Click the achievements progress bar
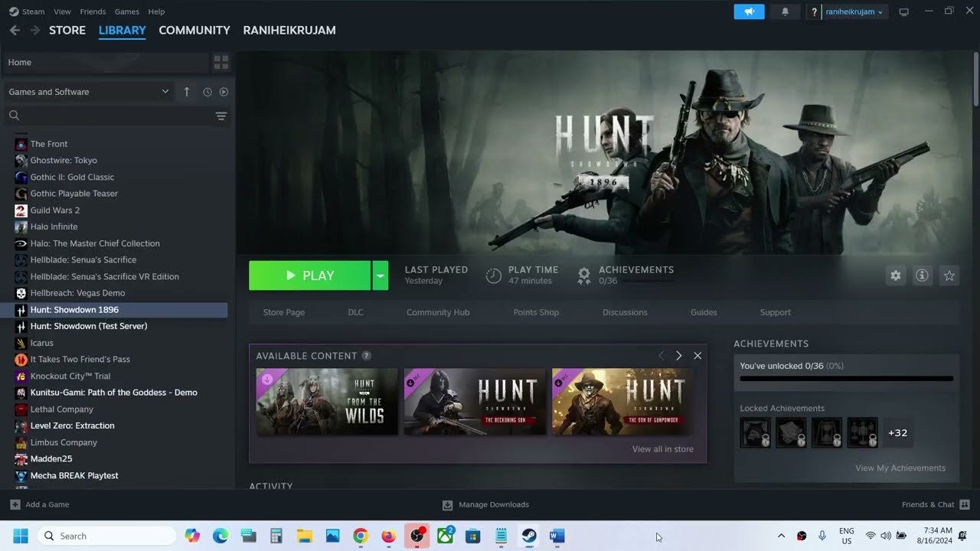Screen dimensions: 980x551 (847, 378)
